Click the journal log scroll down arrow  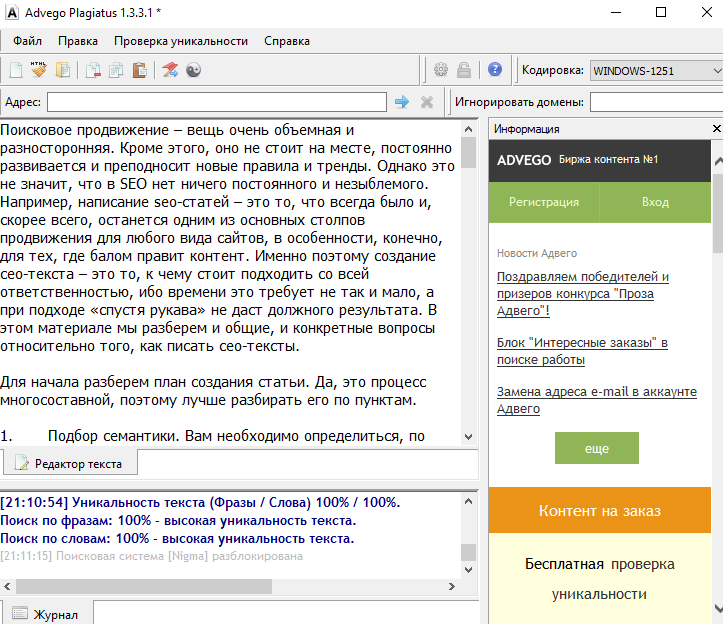[x=468, y=570]
